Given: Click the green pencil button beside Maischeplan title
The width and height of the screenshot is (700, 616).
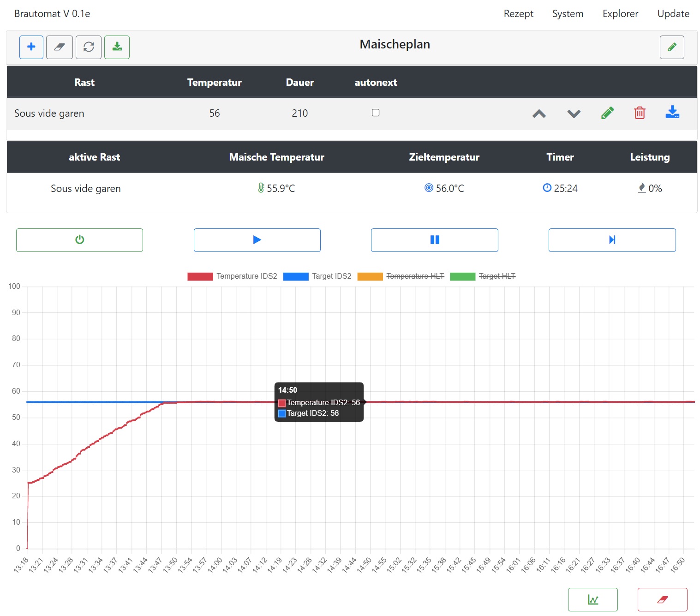Looking at the screenshot, I should click(x=672, y=47).
